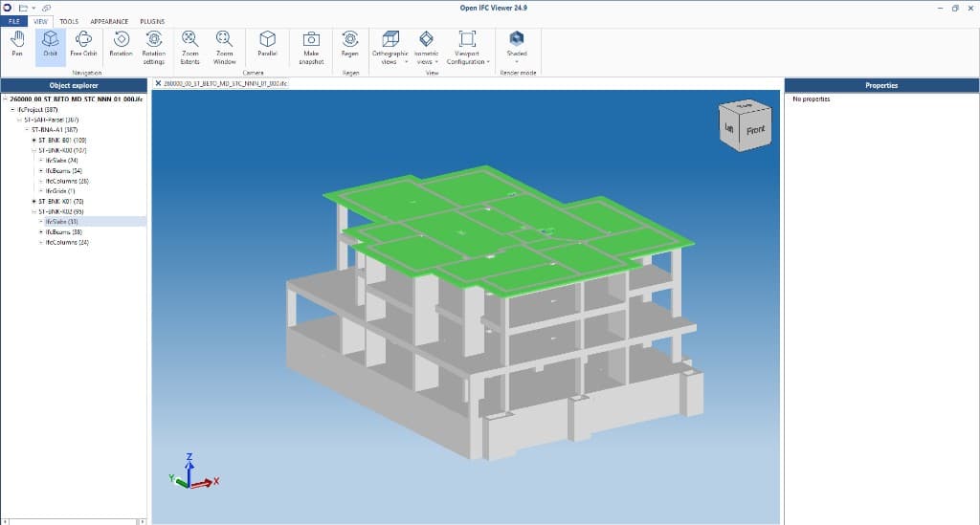Click the Top face of the view cube
980x525 pixels.
745,106
